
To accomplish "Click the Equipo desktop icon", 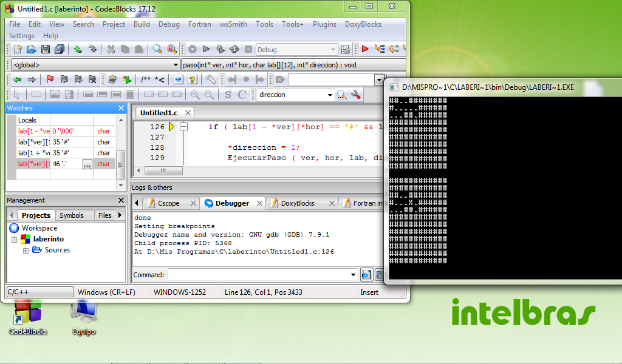I will point(84,318).
